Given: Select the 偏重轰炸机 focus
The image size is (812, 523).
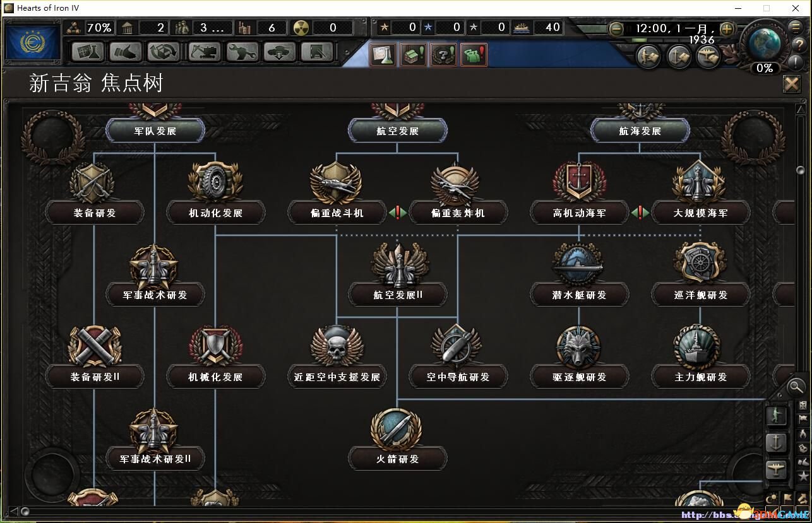Looking at the screenshot, I should (x=458, y=193).
